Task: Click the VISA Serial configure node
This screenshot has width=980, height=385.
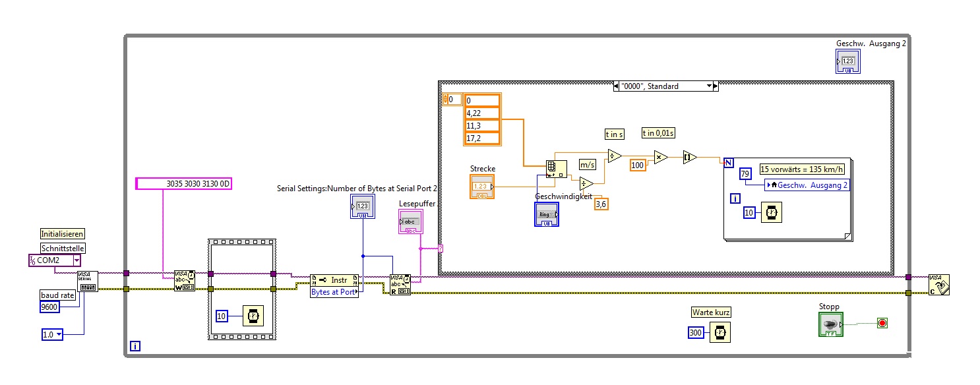Action: (88, 281)
